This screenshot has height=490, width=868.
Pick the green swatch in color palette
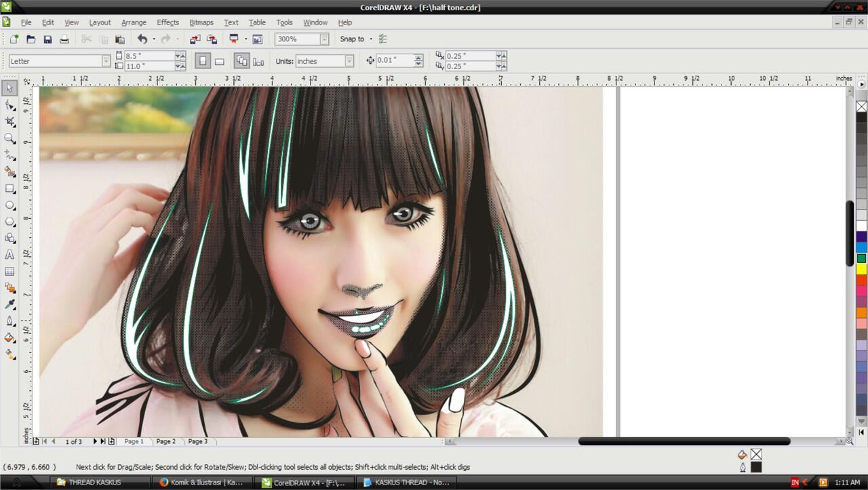pos(861,258)
